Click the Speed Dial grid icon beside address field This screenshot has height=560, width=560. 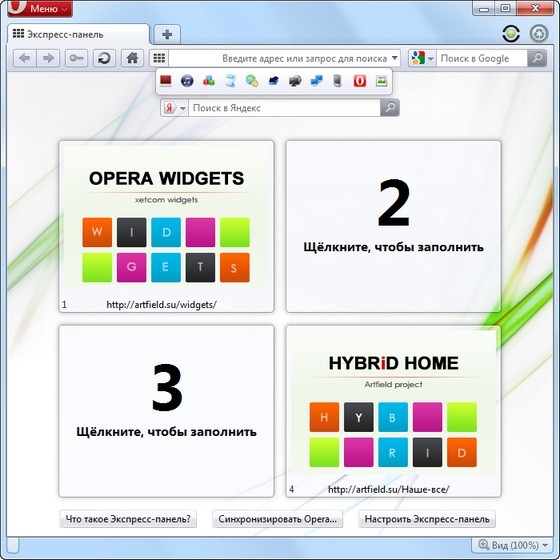click(x=159, y=58)
